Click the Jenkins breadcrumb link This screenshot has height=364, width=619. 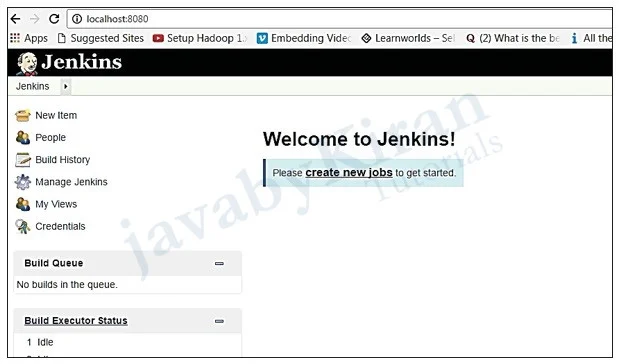pos(32,86)
